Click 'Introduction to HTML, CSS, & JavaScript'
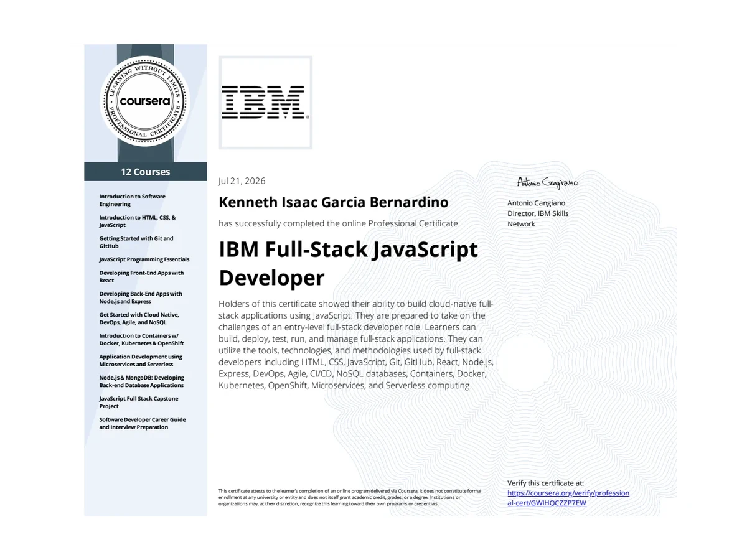Image resolution: width=747 pixels, height=560 pixels. [138, 222]
